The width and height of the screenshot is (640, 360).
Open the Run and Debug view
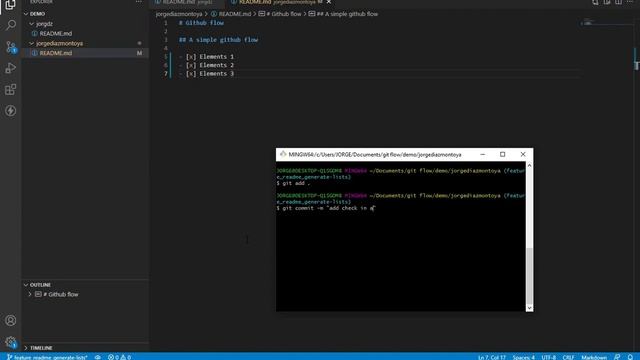pyautogui.click(x=11, y=68)
